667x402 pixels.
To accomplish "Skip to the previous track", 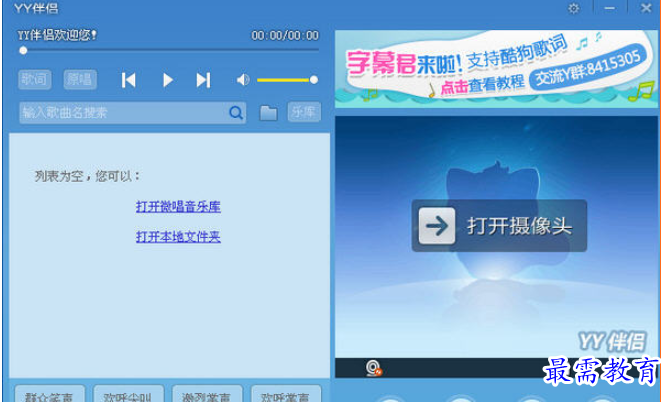I will 128,80.
